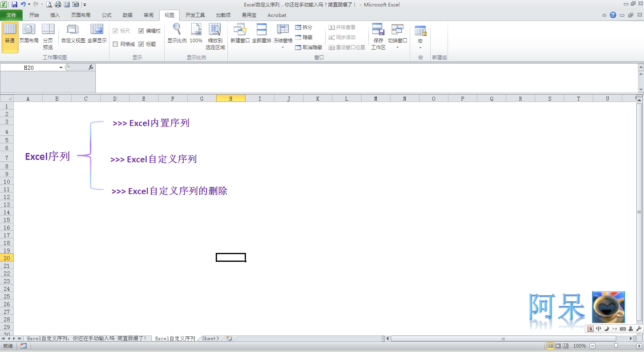
Task: Open Freeze Panes (冻结窗格) menu
Action: pyautogui.click(x=283, y=37)
